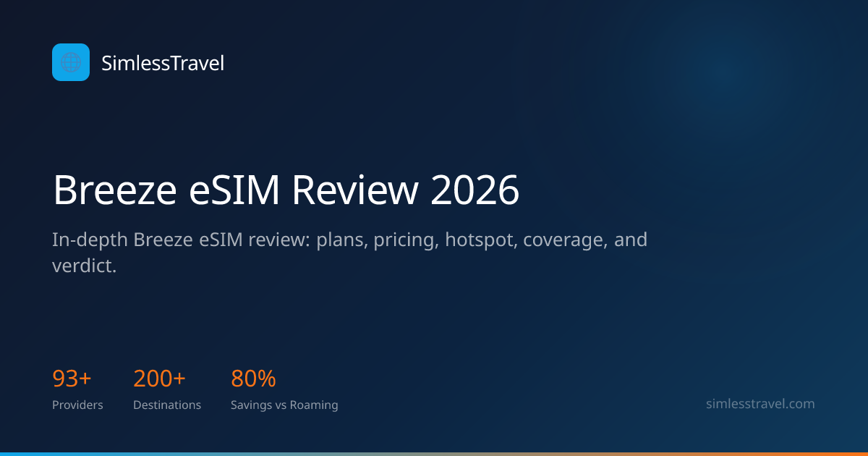Click the 200+ figure
This screenshot has height=456, width=868.
tap(159, 379)
